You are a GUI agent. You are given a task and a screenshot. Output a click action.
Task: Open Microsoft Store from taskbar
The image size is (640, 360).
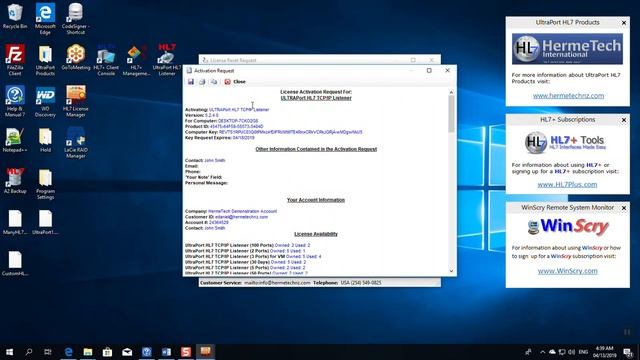pyautogui.click(x=107, y=352)
